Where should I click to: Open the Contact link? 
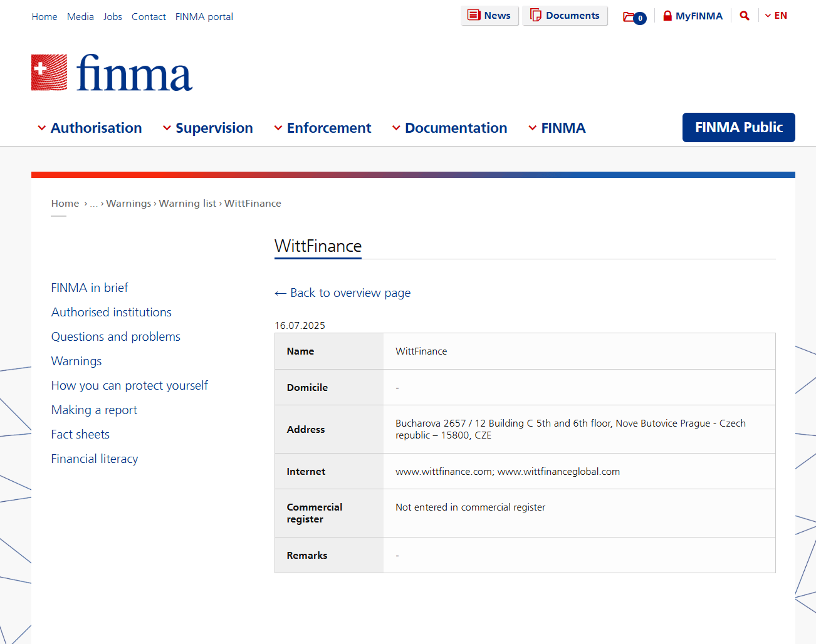[149, 17]
